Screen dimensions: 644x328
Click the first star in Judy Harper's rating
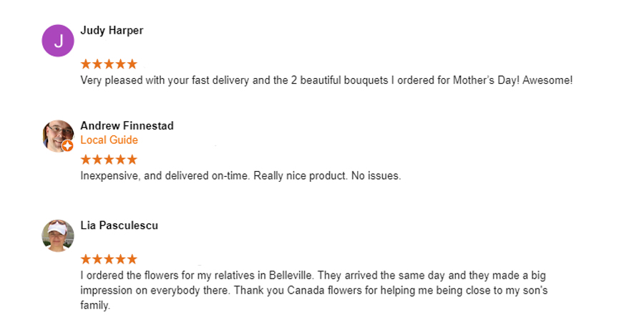86,64
